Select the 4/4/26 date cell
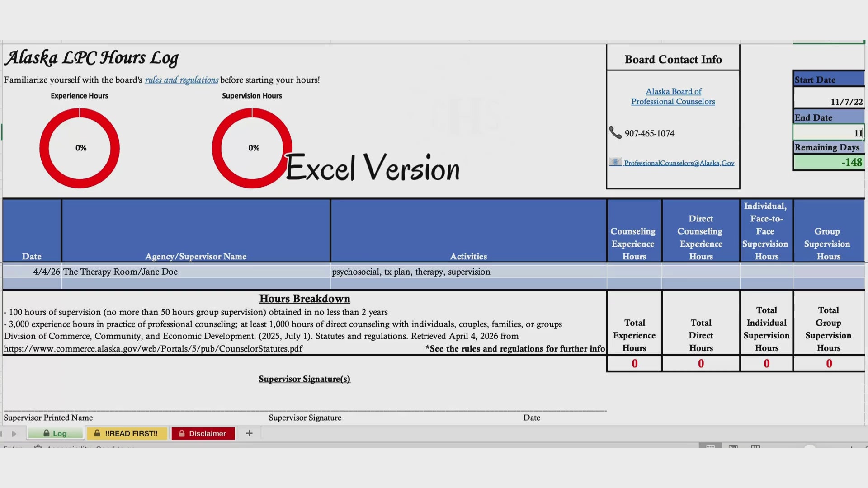The height and width of the screenshot is (488, 868). pos(32,272)
